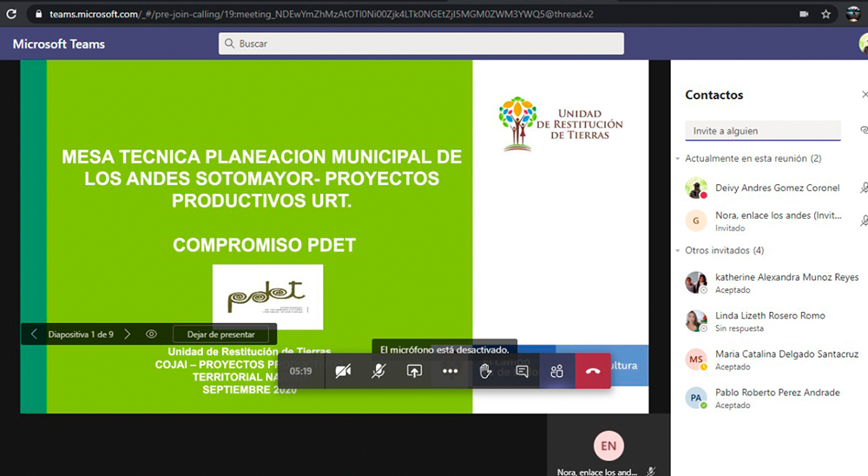The width and height of the screenshot is (868, 476).
Task: Open more actions ellipsis menu
Action: [x=450, y=371]
